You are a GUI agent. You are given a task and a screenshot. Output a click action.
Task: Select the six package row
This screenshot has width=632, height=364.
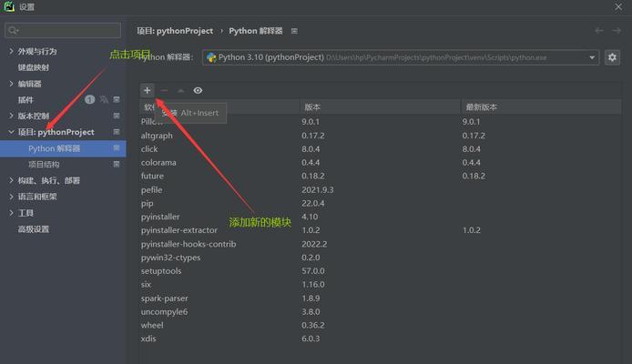point(380,284)
